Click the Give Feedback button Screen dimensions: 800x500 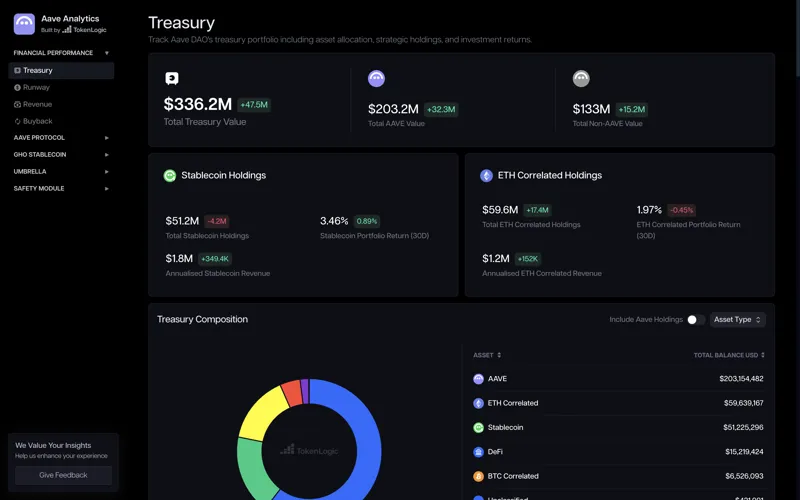click(x=63, y=475)
